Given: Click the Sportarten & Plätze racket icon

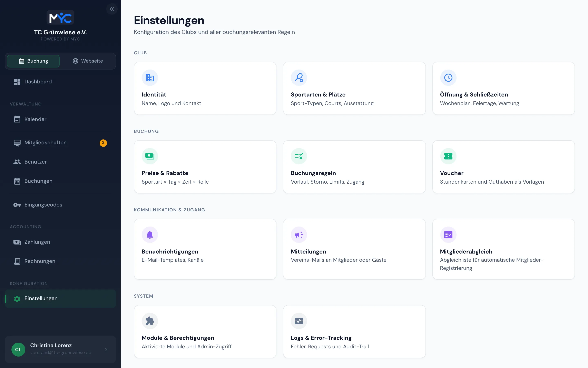Looking at the screenshot, I should (299, 78).
